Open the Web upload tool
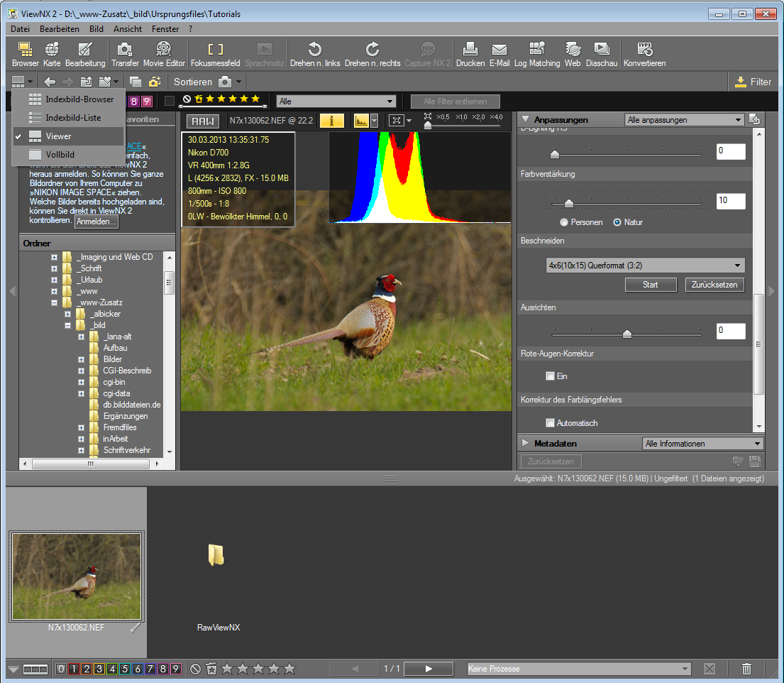This screenshot has height=683, width=784. 573,54
